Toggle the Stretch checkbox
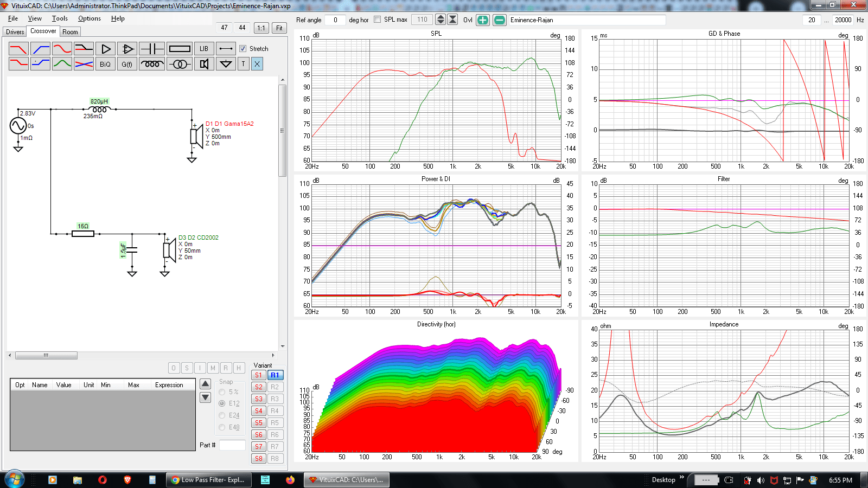Viewport: 868px width, 488px height. tap(243, 49)
